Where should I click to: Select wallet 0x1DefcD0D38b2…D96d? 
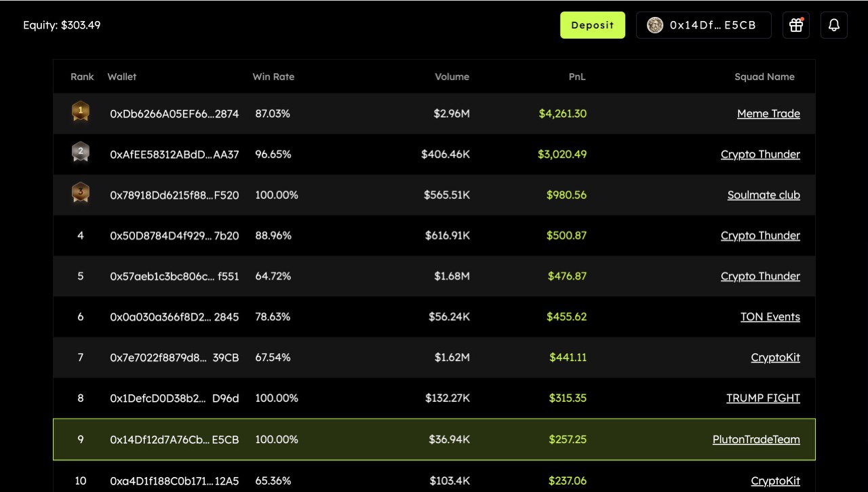[174, 398]
